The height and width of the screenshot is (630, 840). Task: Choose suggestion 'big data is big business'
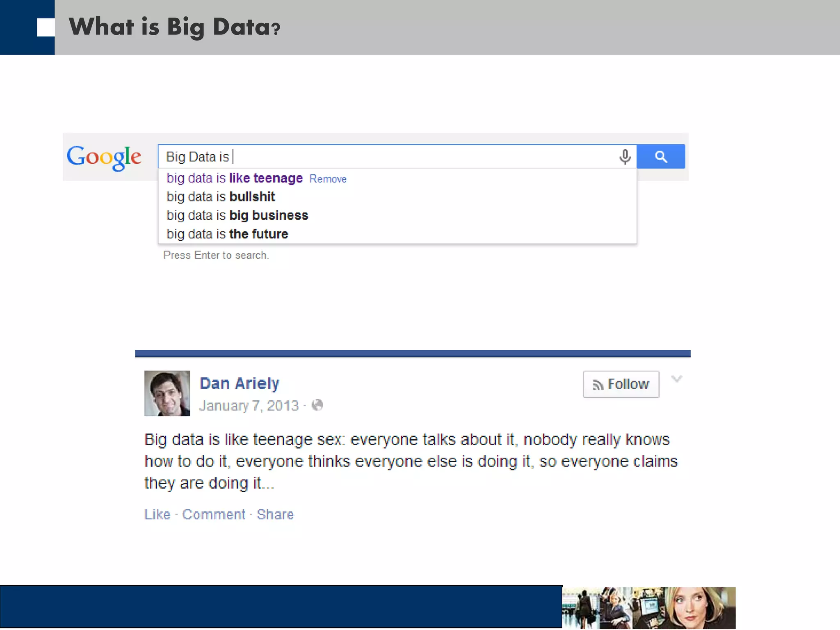tap(237, 215)
